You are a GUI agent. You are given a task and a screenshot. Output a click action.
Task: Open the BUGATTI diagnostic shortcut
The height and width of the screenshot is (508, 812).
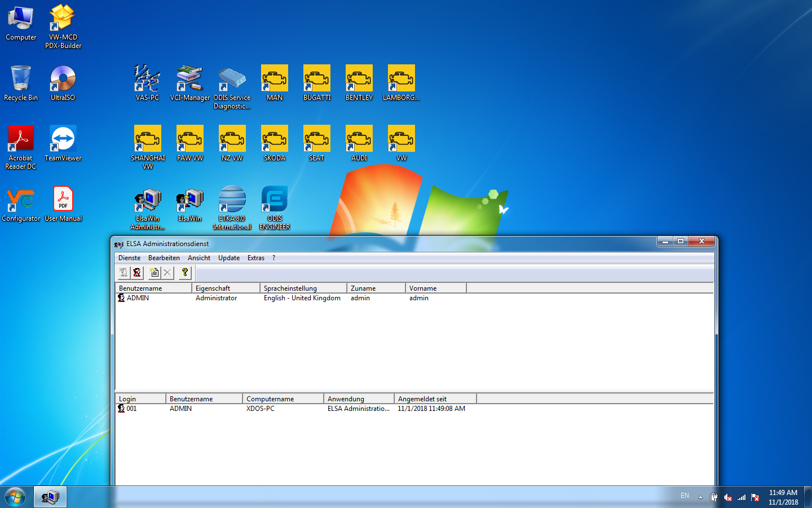[317, 83]
